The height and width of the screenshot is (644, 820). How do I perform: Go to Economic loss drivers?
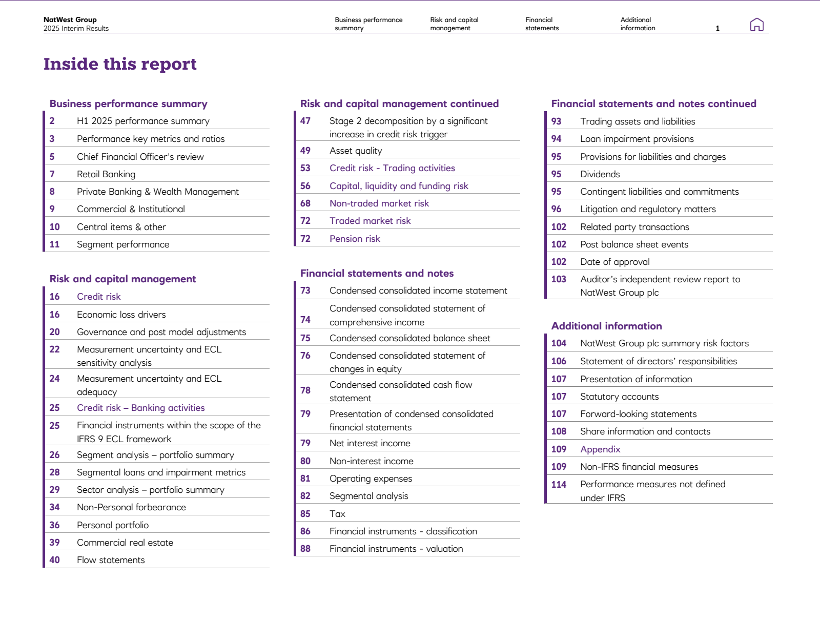[x=121, y=315]
